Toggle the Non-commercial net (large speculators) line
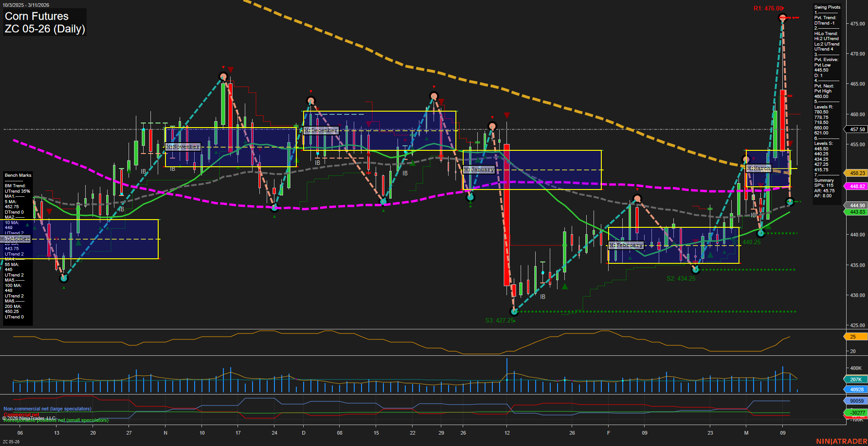Image resolution: width=868 pixels, height=446 pixels. (x=47, y=409)
